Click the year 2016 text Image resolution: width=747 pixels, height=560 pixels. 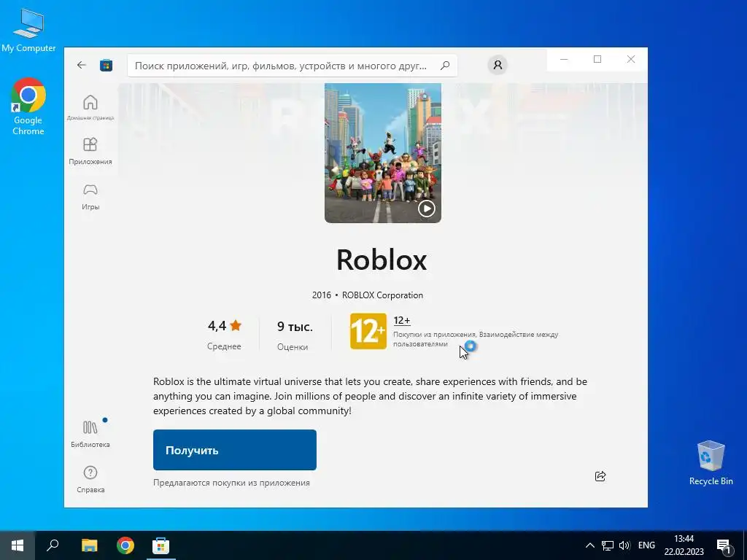[322, 295]
